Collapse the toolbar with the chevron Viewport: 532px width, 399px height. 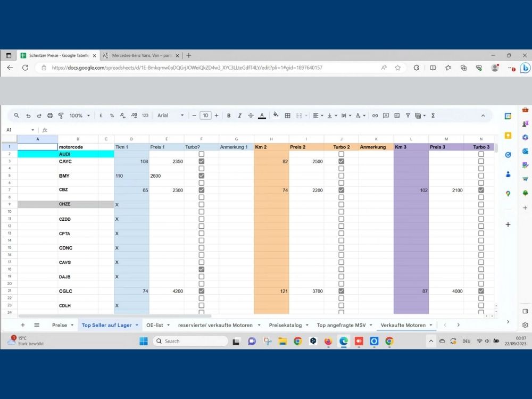point(483,115)
